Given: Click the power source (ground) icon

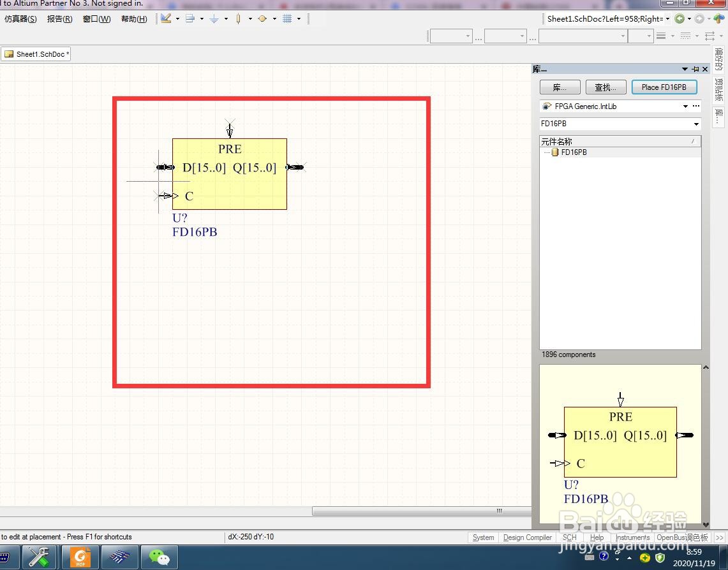Looking at the screenshot, I should [214, 18].
